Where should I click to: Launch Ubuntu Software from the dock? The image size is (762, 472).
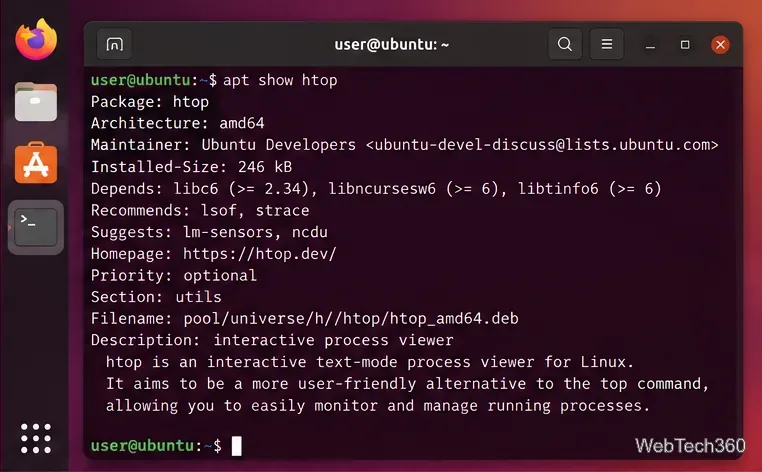tap(36, 163)
